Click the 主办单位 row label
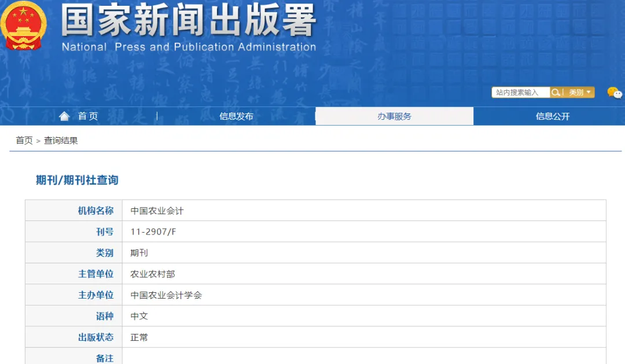 tap(95, 296)
